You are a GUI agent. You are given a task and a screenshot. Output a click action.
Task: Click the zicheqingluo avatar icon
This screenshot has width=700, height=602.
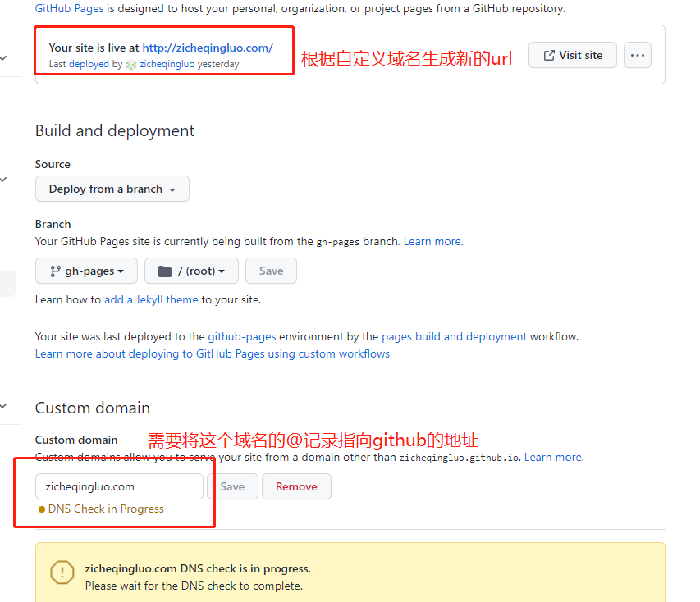[131, 65]
